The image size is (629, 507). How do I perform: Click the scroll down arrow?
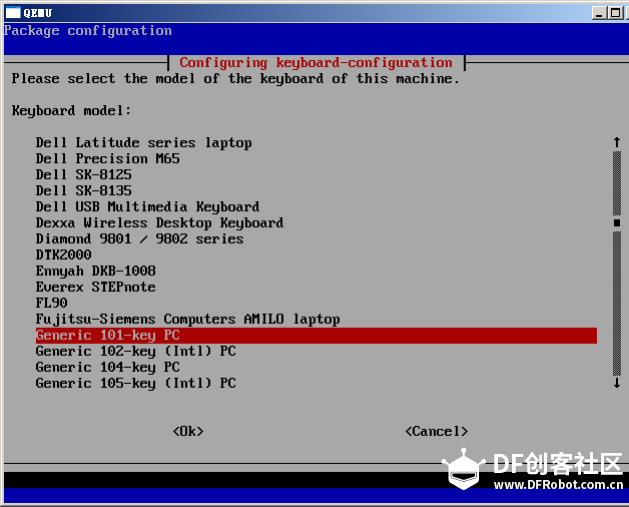pos(617,383)
